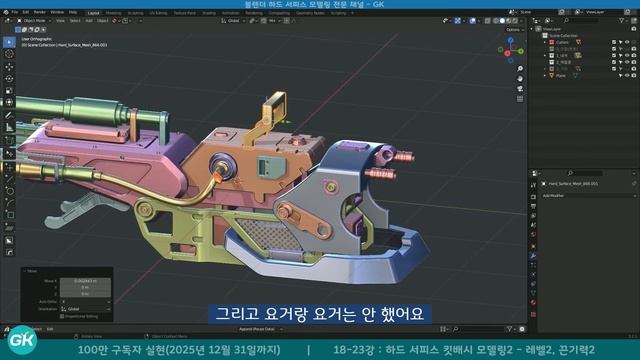Open the World properties tab
This screenshot has height=360, width=640.
click(533, 234)
